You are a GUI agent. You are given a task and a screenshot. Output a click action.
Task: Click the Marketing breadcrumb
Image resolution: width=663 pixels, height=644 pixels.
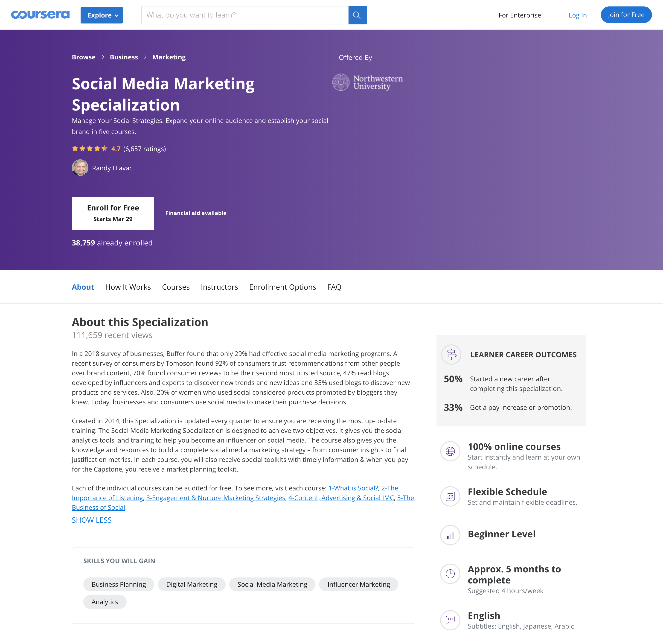169,57
